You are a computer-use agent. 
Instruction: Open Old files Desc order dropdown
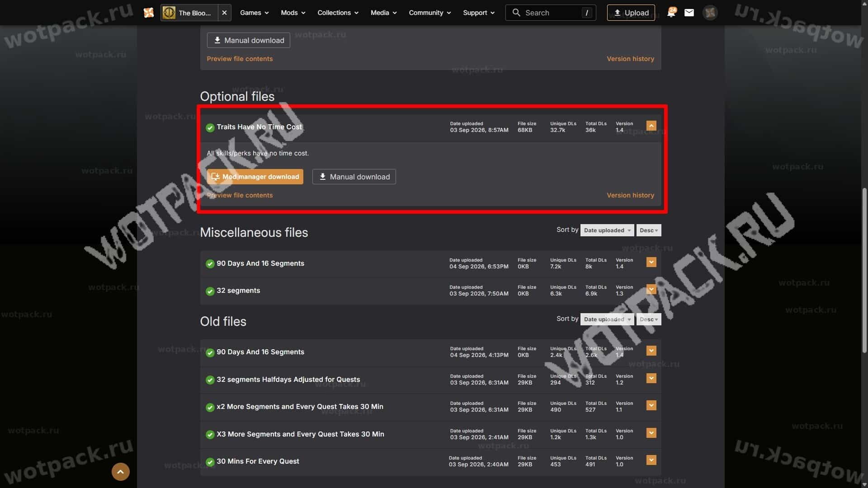648,319
